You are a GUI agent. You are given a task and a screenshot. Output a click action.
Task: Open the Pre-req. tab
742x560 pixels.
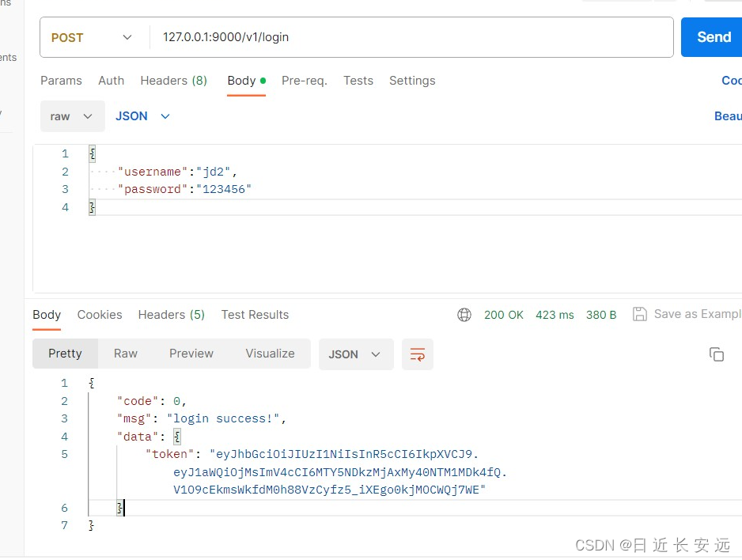pyautogui.click(x=305, y=81)
